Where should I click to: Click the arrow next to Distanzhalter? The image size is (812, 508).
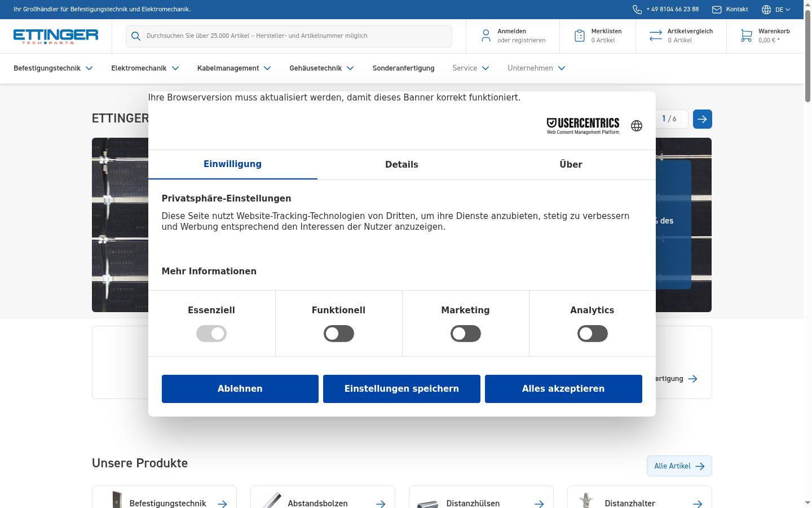698,503
